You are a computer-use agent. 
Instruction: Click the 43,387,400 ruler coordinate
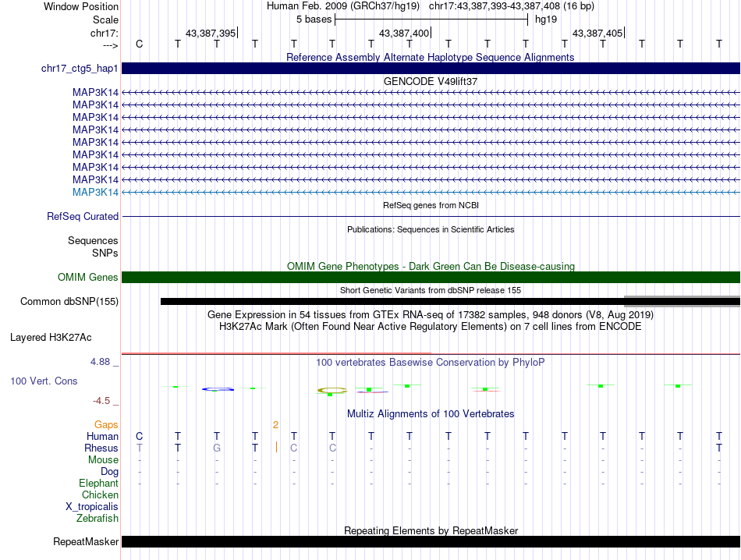click(404, 33)
